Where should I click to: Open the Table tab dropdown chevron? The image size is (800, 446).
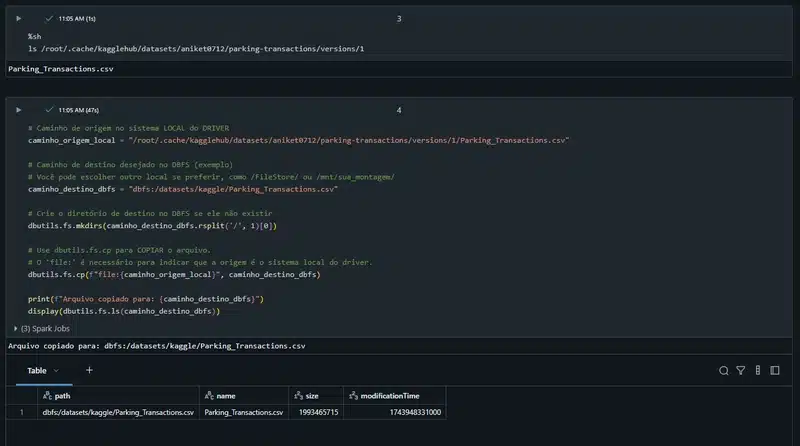tap(56, 370)
